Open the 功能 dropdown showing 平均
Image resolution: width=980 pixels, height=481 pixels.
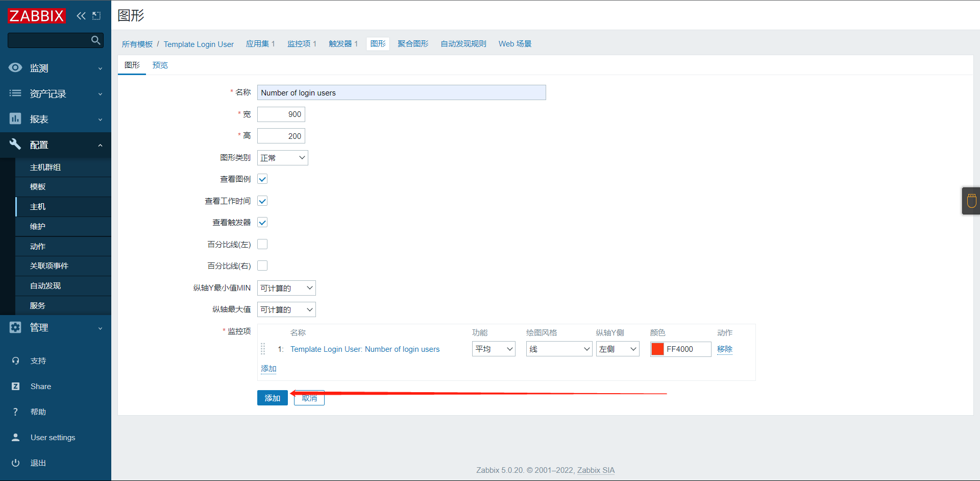(x=494, y=349)
